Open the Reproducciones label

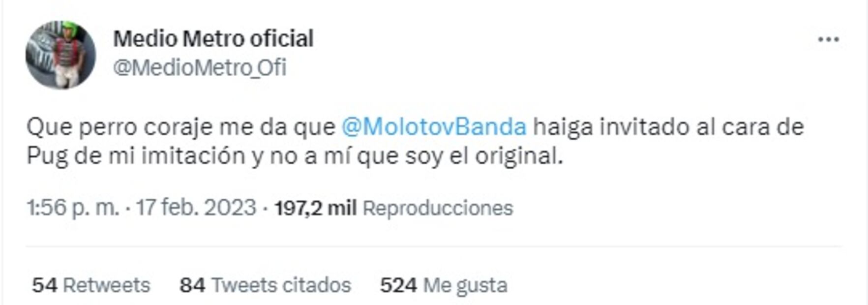click(438, 208)
